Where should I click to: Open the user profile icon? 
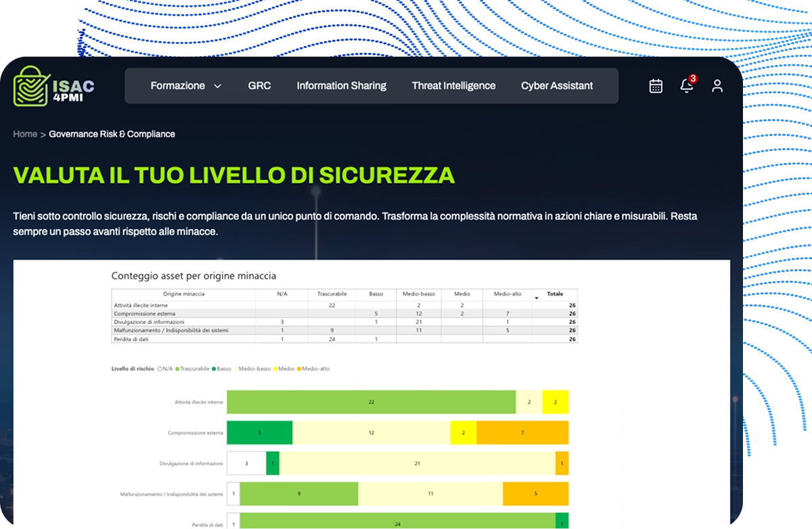click(x=717, y=86)
